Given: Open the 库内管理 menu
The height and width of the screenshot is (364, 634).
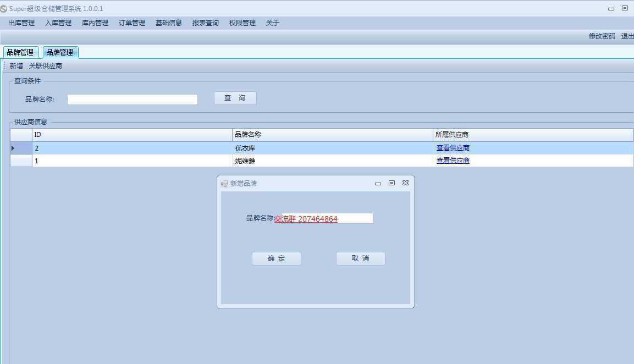Looking at the screenshot, I should 95,23.
